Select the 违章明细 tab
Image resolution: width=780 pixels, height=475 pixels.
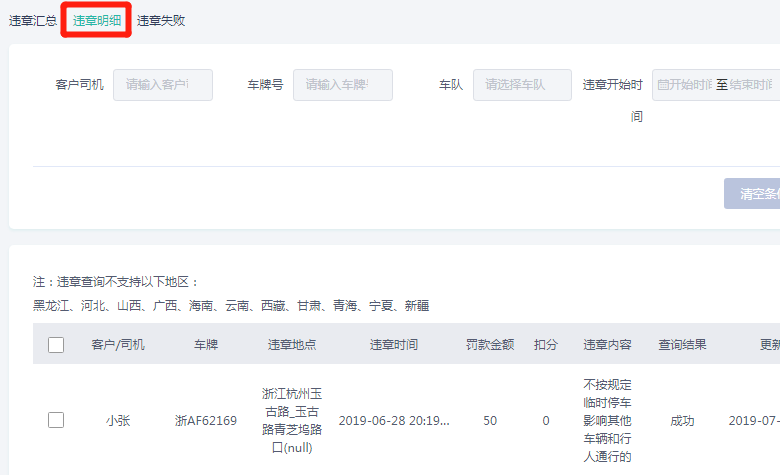click(97, 20)
